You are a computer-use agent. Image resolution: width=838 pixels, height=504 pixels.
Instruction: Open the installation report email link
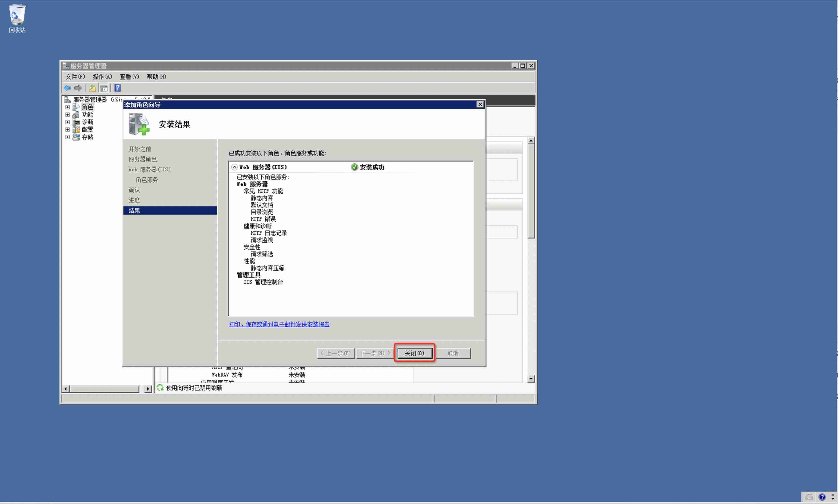pyautogui.click(x=279, y=324)
